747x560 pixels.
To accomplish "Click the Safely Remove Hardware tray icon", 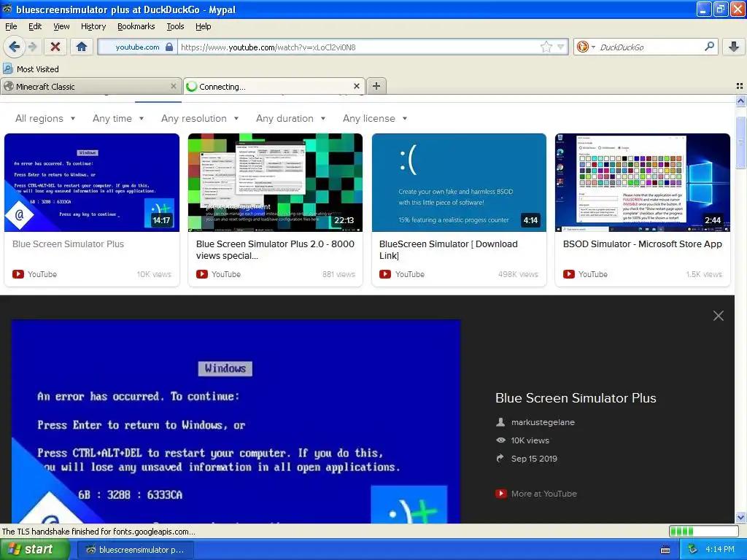I will (x=692, y=550).
